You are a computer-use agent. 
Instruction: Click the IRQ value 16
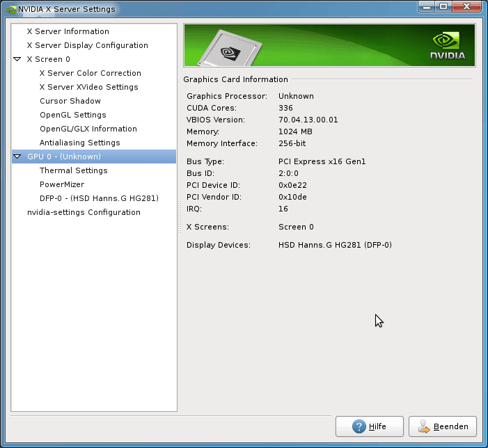click(x=283, y=209)
